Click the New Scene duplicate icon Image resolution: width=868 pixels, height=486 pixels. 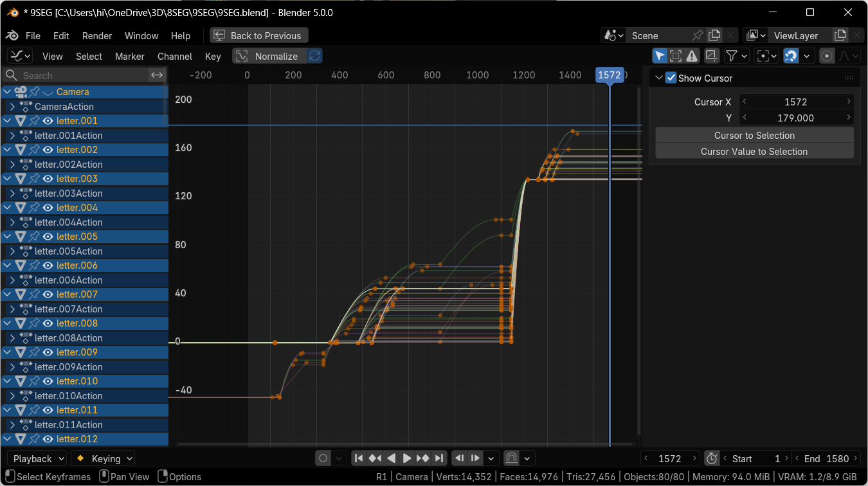tap(714, 35)
